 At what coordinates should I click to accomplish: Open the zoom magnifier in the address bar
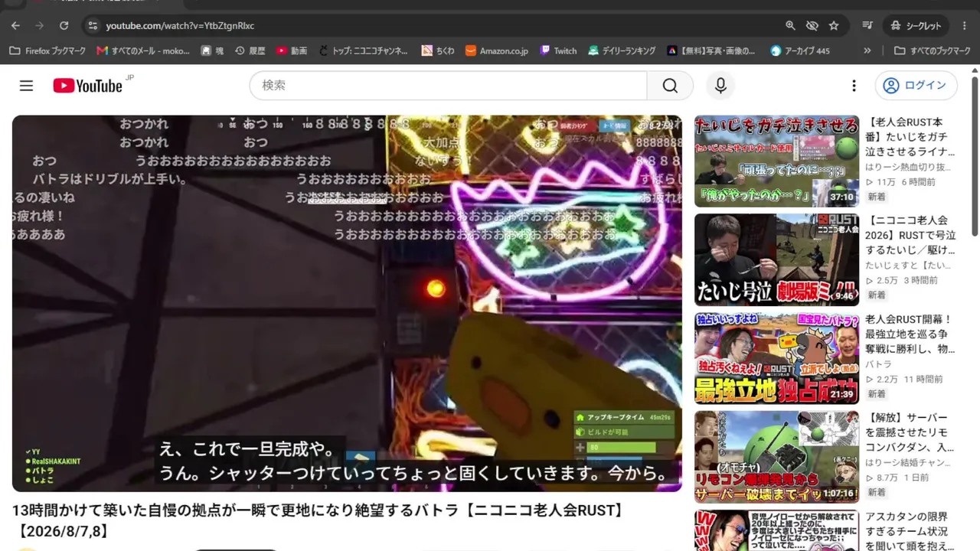click(x=790, y=25)
